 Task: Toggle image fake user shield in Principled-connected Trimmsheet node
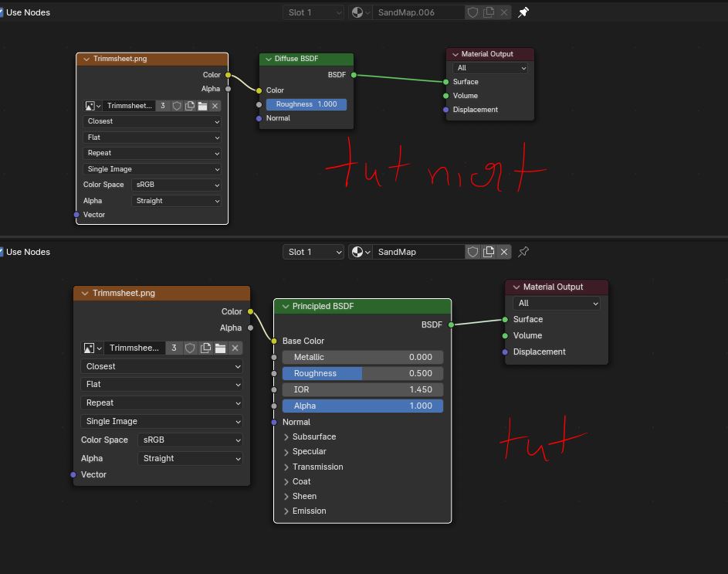click(190, 348)
